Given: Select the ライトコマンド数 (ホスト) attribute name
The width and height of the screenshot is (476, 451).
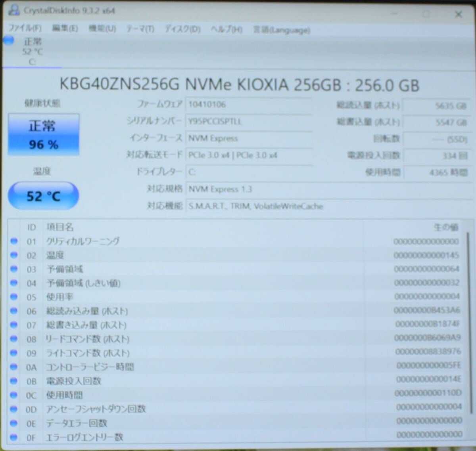Looking at the screenshot, I should pyautogui.click(x=88, y=353).
